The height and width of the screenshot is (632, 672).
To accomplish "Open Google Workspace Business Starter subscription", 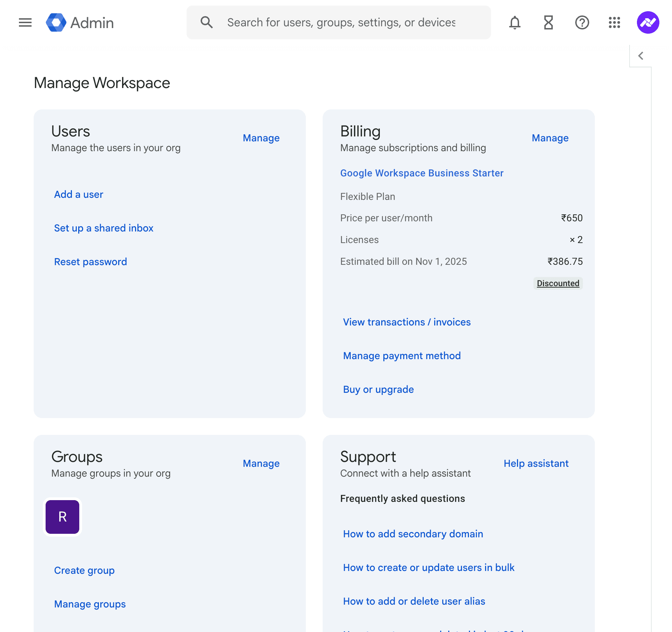I will point(422,173).
